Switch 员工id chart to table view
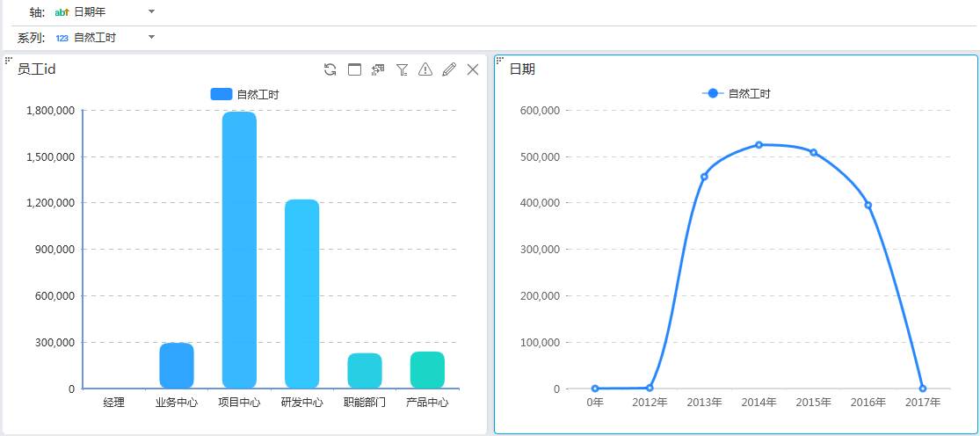 coord(378,69)
